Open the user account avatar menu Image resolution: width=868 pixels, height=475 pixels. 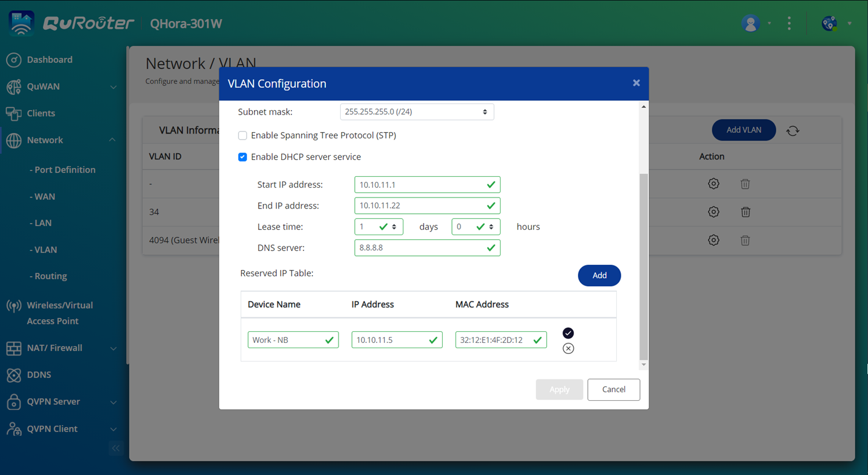751,24
